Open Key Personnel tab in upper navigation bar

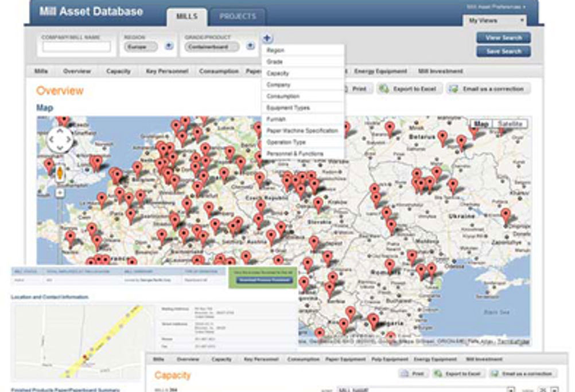(167, 71)
